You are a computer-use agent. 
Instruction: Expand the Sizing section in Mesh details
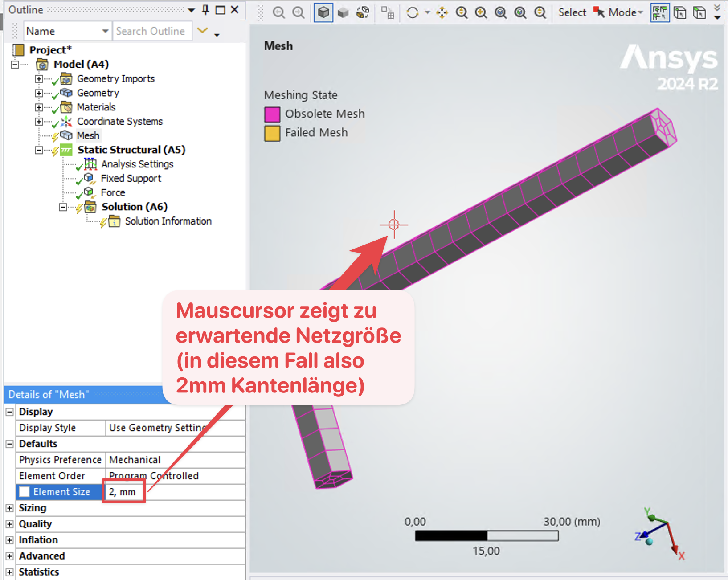click(10, 508)
